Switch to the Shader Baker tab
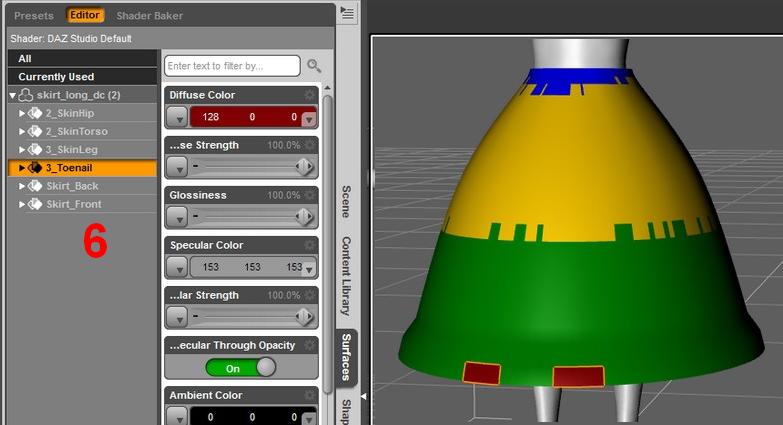Screen dimensions: 783x425 click(149, 15)
